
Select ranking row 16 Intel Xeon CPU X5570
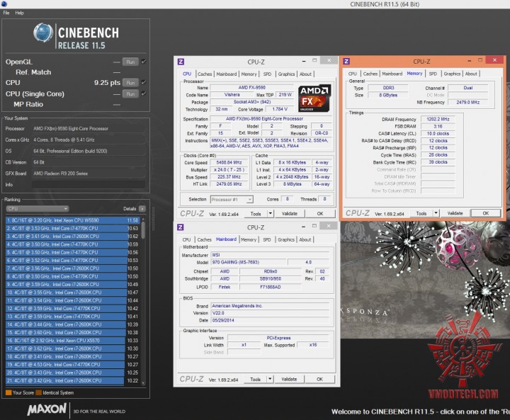(72, 341)
